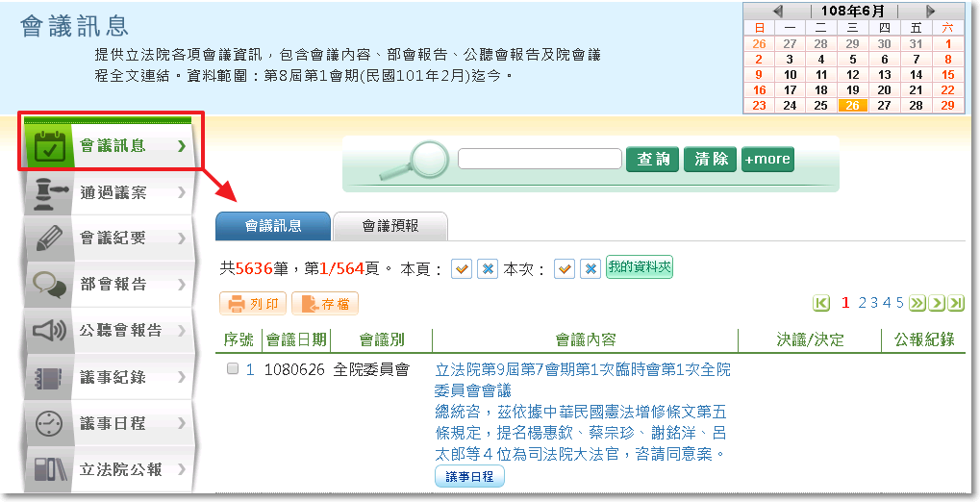Go to next month in calendar

point(930,11)
